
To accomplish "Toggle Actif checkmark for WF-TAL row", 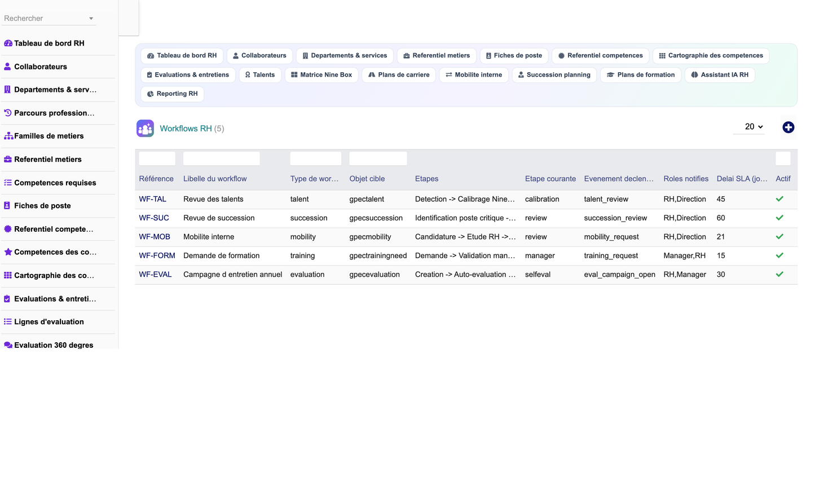I will pos(779,199).
